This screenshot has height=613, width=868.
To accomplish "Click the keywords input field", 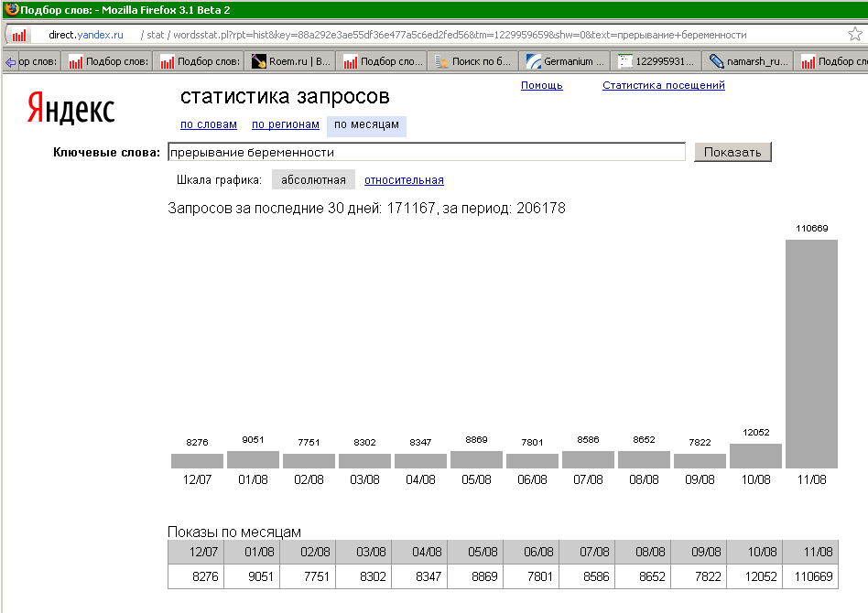I will (x=427, y=152).
